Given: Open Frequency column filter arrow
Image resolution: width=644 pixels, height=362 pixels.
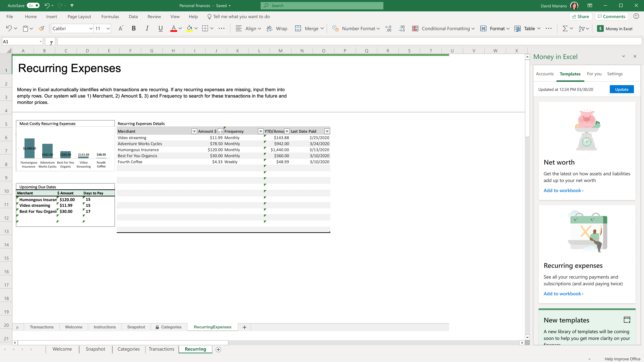Looking at the screenshot, I should point(260,131).
